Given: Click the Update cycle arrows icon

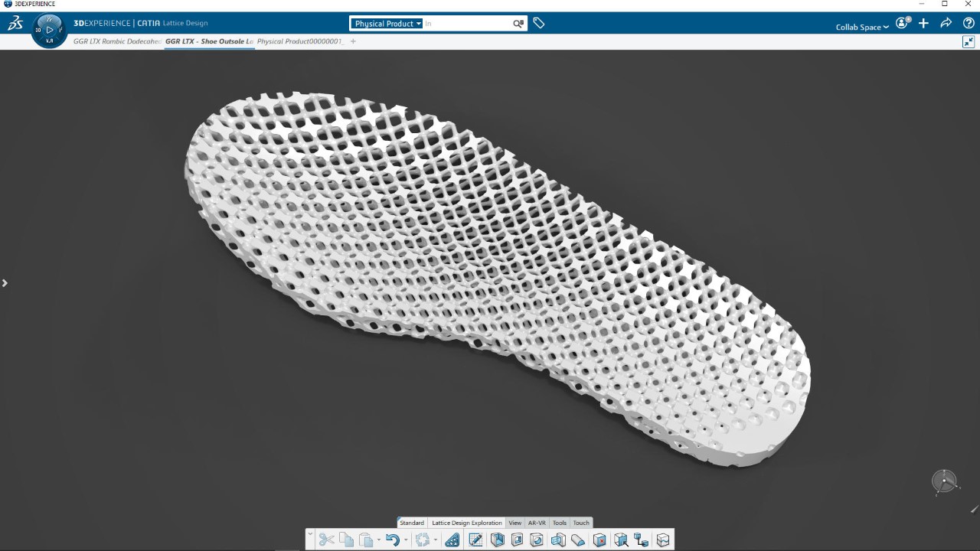Looking at the screenshot, I should click(422, 540).
